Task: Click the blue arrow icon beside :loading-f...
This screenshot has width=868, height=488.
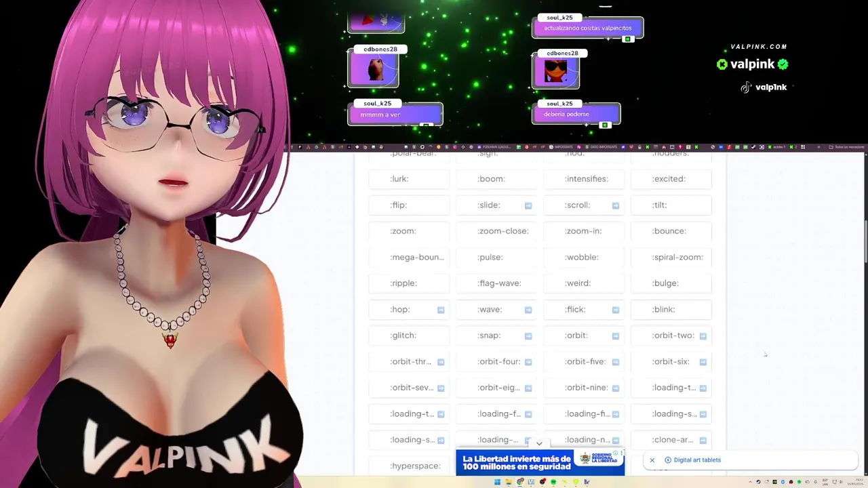Action: tap(528, 414)
